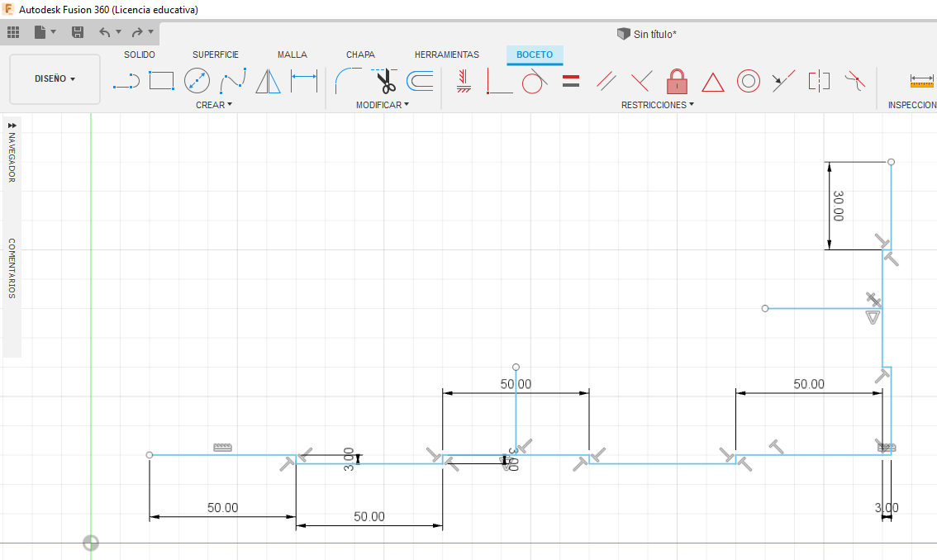Select the Line sketch tool

(x=126, y=81)
